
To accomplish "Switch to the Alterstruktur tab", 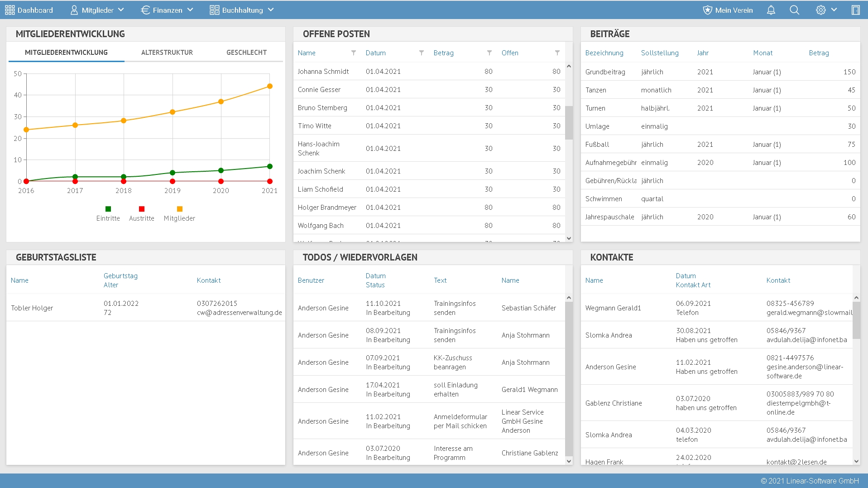I will click(x=167, y=53).
